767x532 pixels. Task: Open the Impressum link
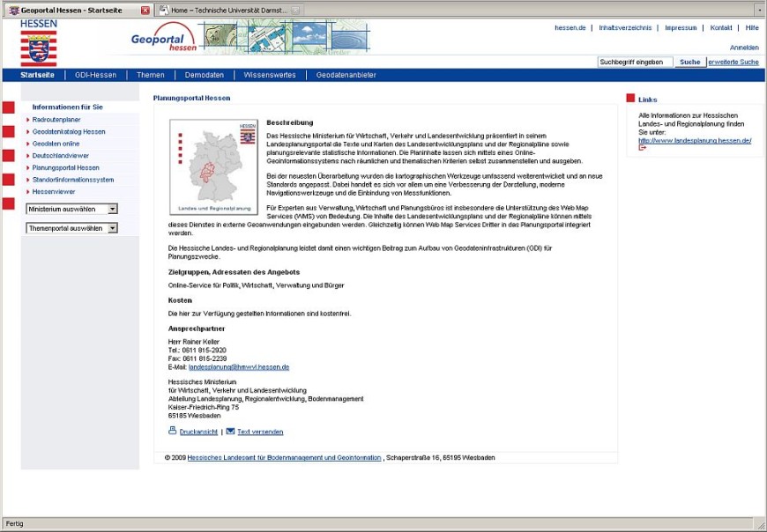pos(681,28)
